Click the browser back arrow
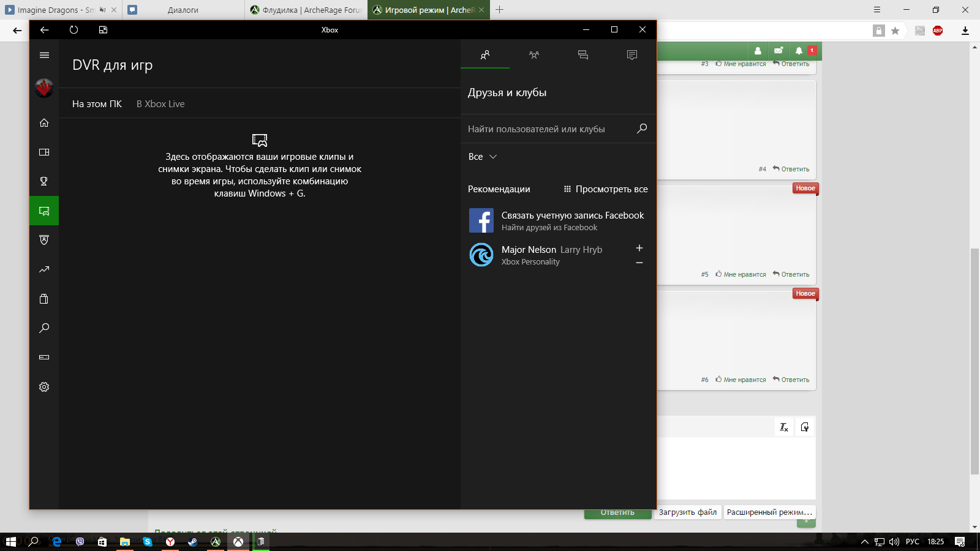Viewport: 980px width, 551px height. coord(17,31)
